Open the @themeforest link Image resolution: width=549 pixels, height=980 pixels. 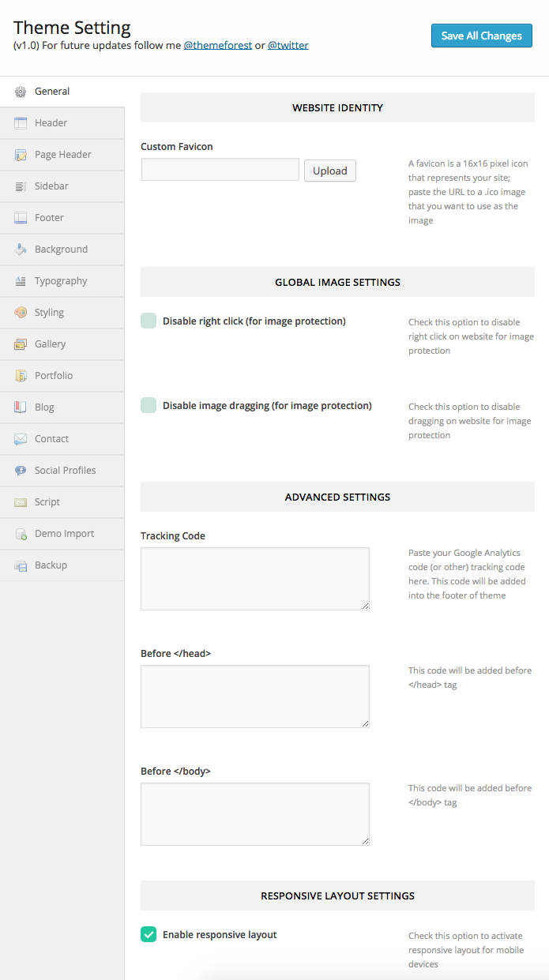click(218, 46)
